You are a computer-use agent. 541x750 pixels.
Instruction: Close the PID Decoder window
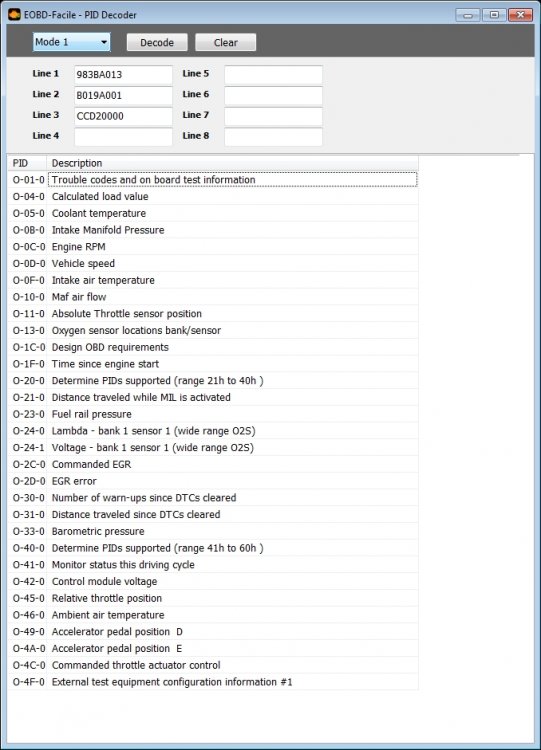pos(520,15)
